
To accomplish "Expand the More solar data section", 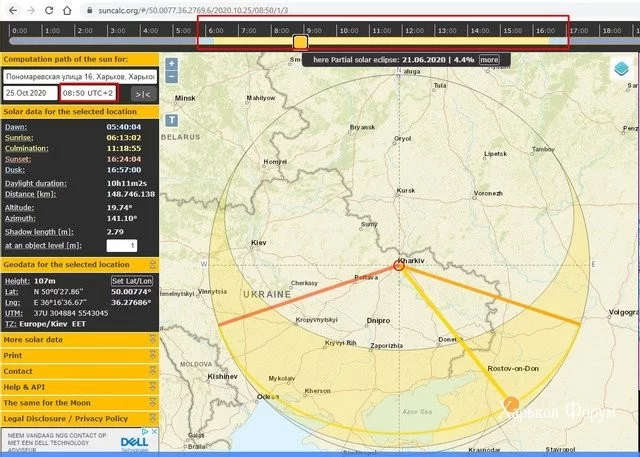I will click(x=34, y=340).
